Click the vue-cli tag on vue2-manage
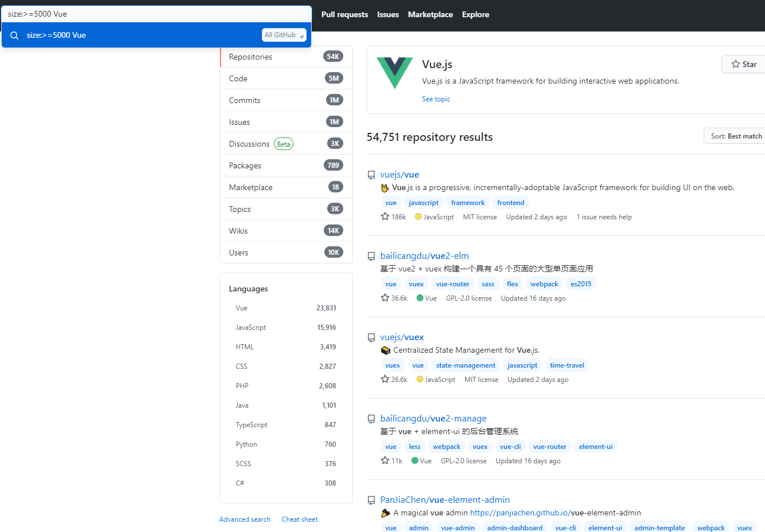Screen dimensions: 765x532 510,447
